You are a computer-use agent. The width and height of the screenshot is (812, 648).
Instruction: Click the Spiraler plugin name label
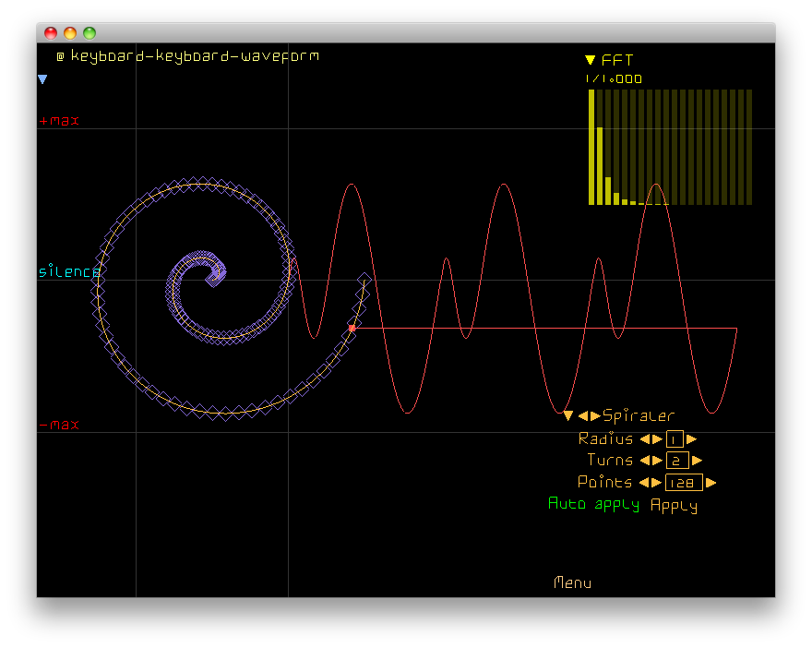click(639, 416)
